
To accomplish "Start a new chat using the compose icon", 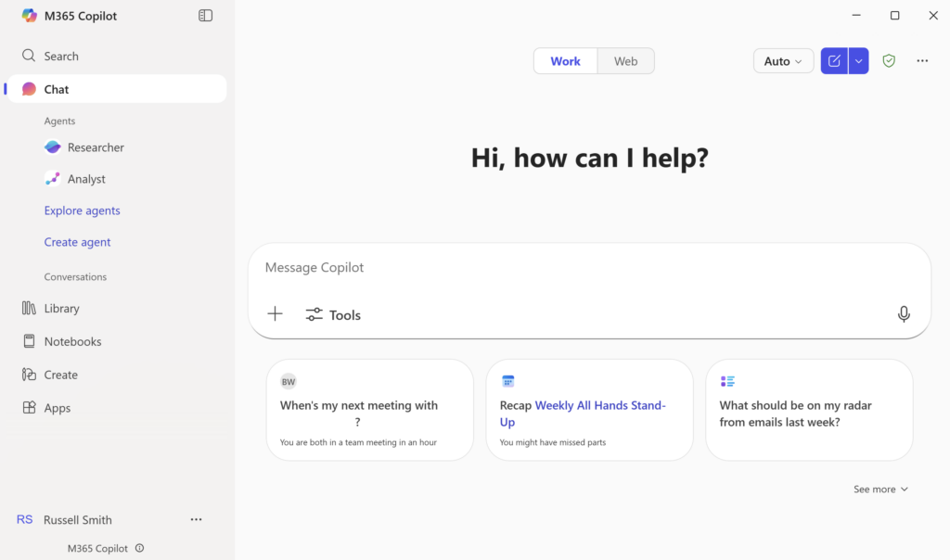I will click(834, 60).
